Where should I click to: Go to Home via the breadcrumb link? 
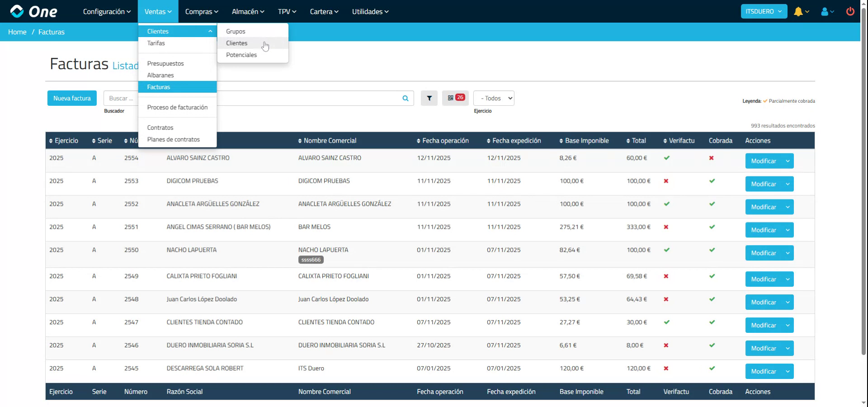[17, 32]
